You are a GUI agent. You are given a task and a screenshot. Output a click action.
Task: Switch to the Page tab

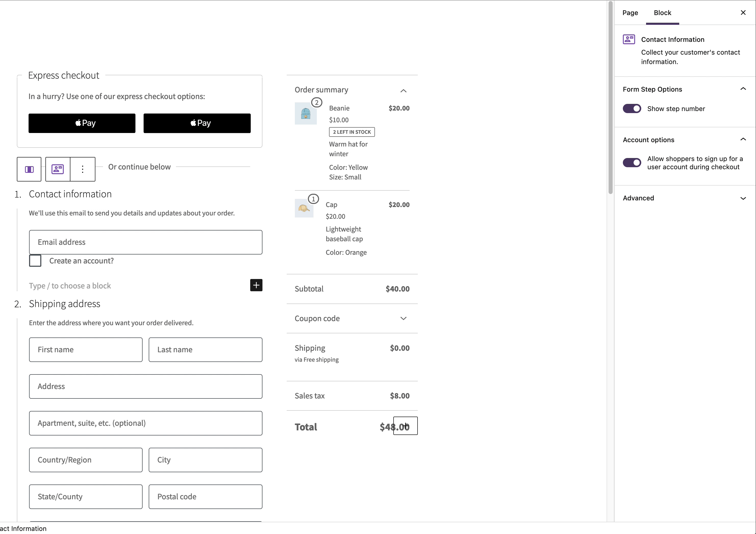click(x=630, y=13)
